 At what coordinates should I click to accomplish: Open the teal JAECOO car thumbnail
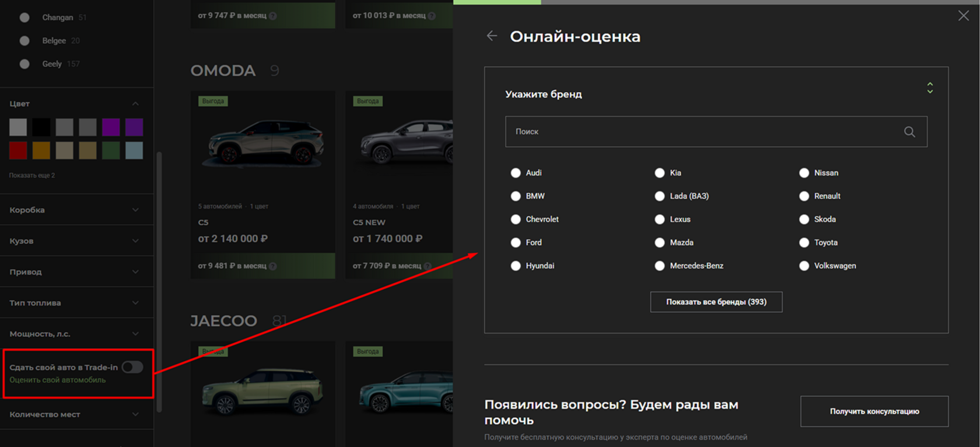coord(405,391)
